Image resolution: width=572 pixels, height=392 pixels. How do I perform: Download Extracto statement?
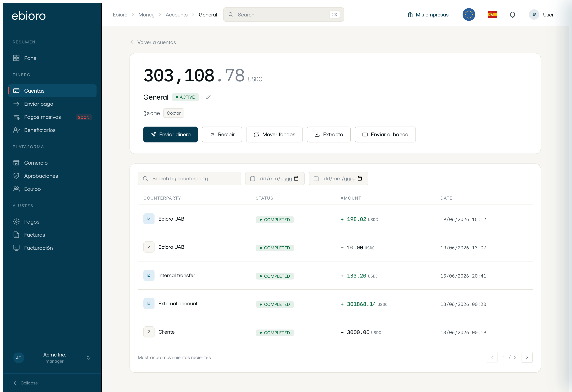pyautogui.click(x=329, y=135)
